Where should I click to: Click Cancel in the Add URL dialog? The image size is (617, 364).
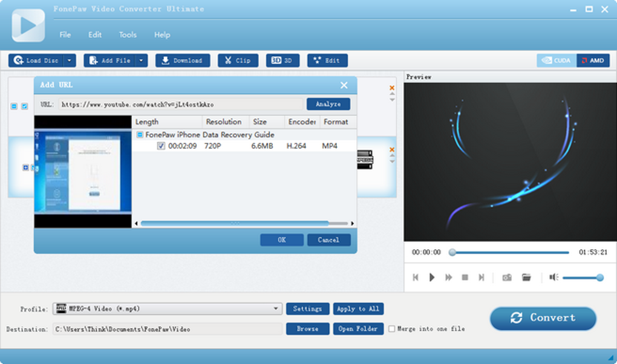point(328,239)
